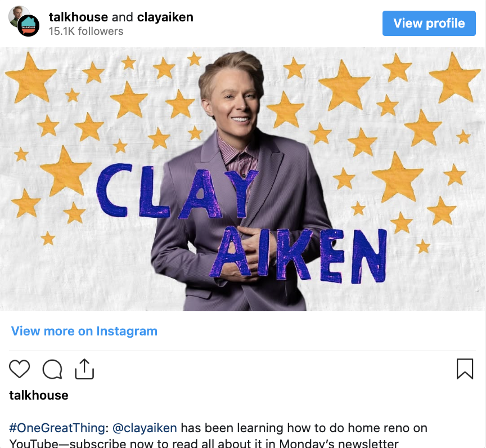Like the post with the heart icon
Screen dimensions: 486x448
[20, 369]
